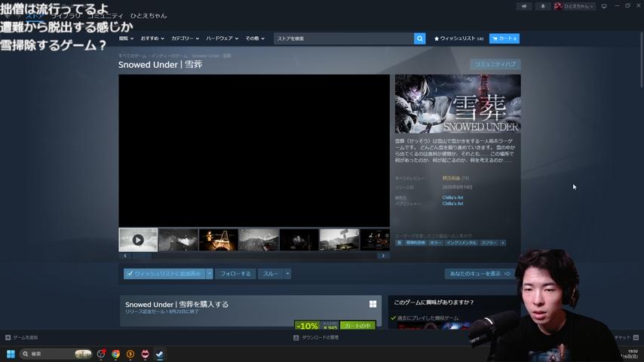Select the fourth grey snowy screenshot thumbnail

259,240
